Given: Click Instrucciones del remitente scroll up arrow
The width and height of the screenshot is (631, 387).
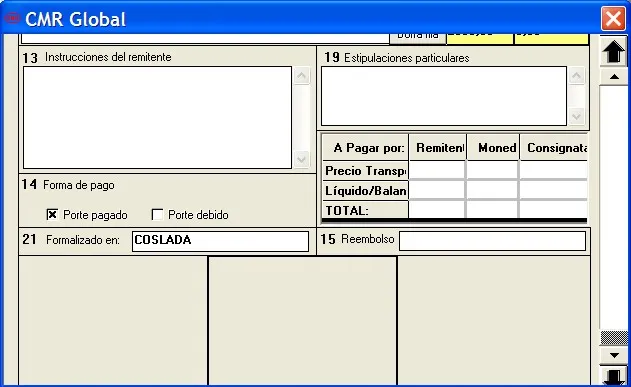Looking at the screenshot, I should coord(302,76).
